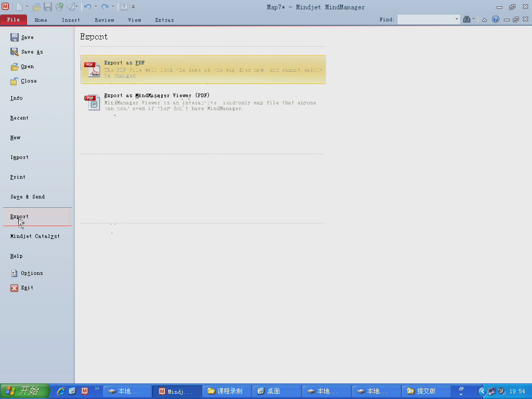Open the binoculars find options dropdown

pos(474,19)
